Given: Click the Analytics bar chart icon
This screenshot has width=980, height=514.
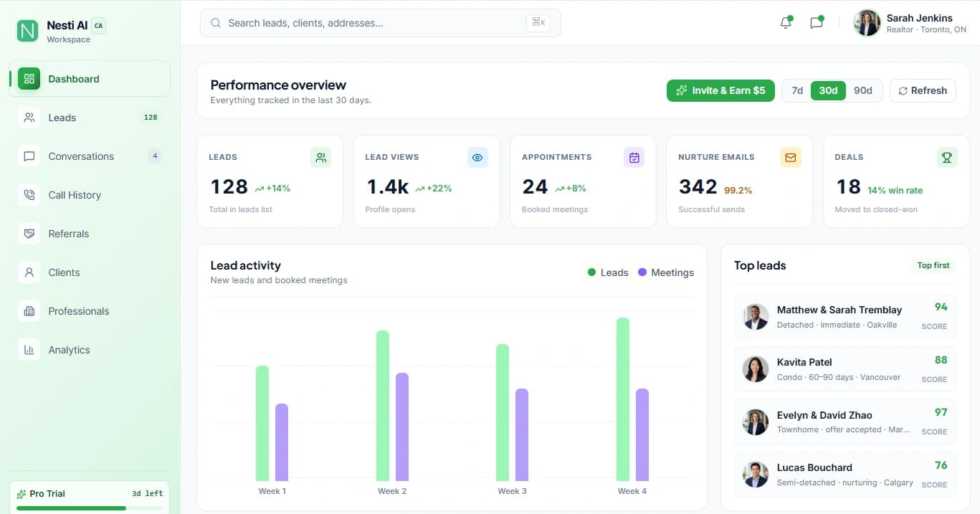Looking at the screenshot, I should [x=29, y=350].
